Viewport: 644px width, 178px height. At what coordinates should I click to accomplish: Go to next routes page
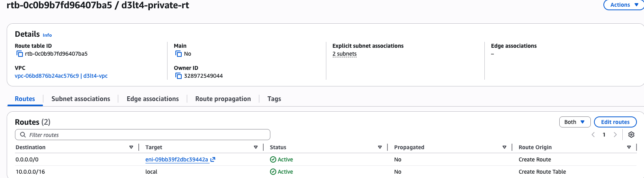click(615, 135)
